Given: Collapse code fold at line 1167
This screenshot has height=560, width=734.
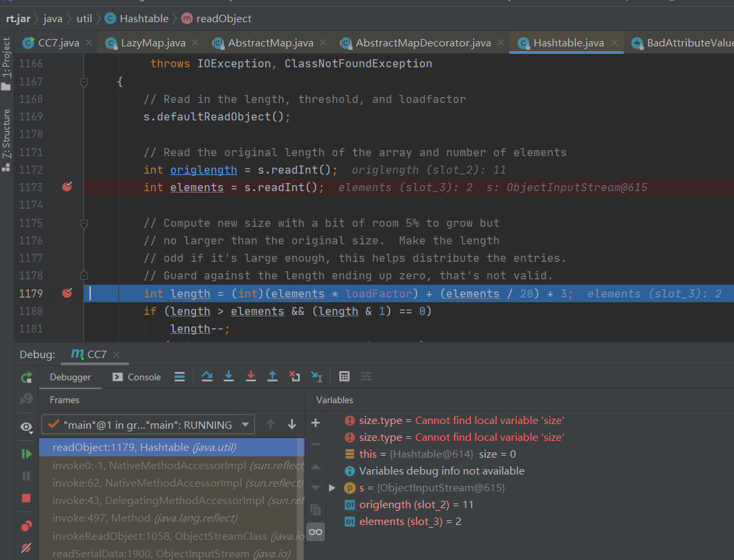Looking at the screenshot, I should click(x=84, y=82).
